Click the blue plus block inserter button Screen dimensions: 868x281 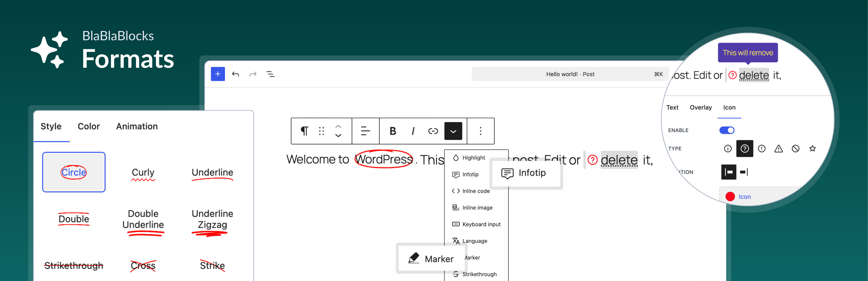218,74
